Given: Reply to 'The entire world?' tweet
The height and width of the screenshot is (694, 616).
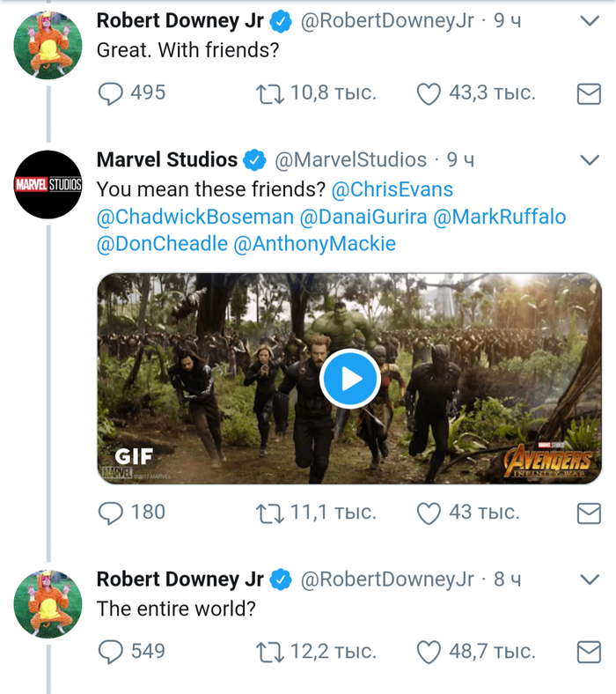Looking at the screenshot, I should click(x=110, y=652).
